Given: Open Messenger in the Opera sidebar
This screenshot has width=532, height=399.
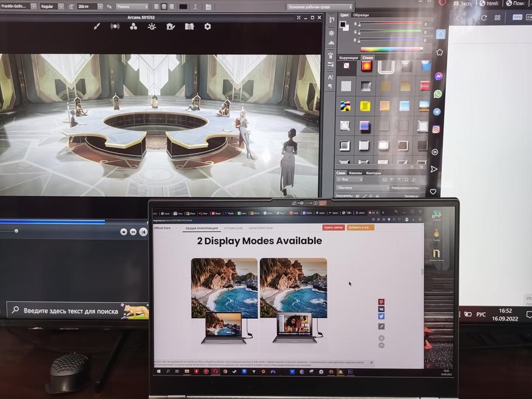Looking at the screenshot, I should click(x=439, y=77).
